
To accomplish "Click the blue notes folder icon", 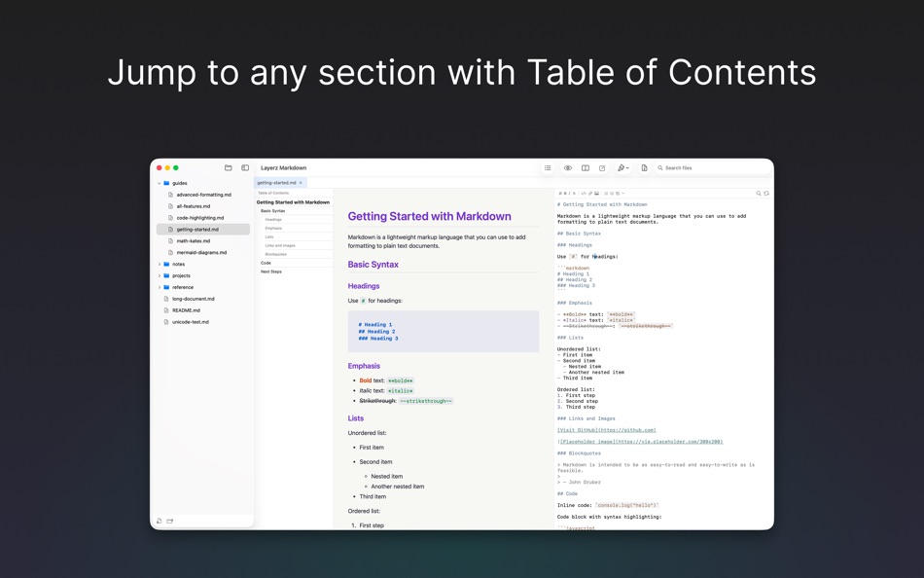I will [166, 265].
